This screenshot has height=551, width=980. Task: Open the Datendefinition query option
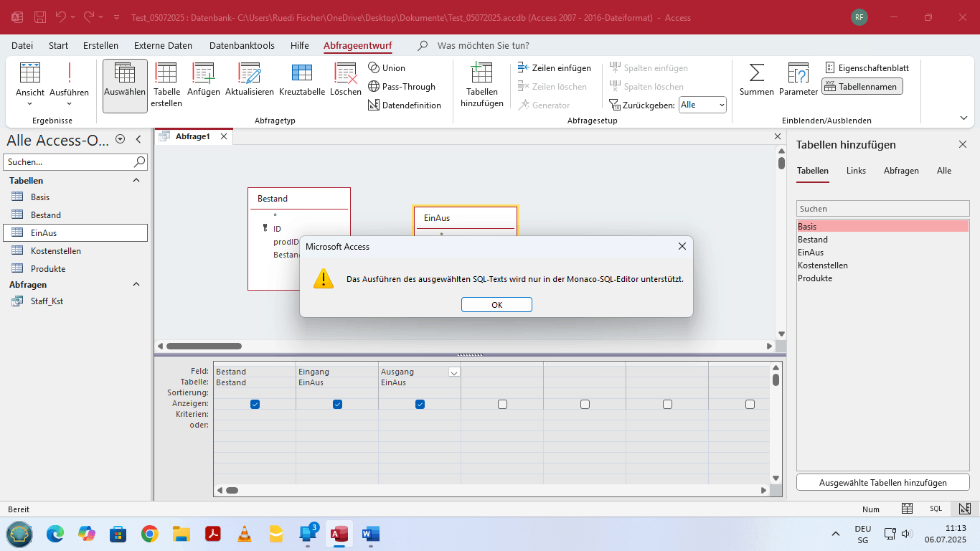[x=405, y=105]
